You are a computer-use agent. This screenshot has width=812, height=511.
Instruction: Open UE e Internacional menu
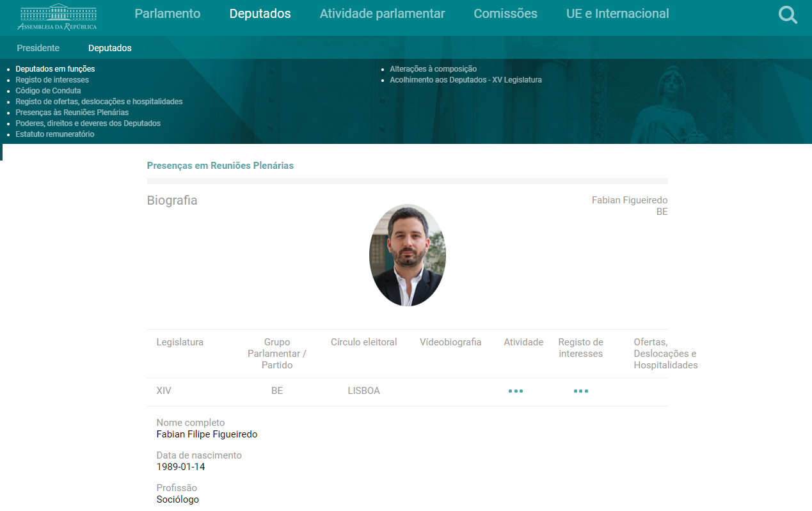point(617,13)
